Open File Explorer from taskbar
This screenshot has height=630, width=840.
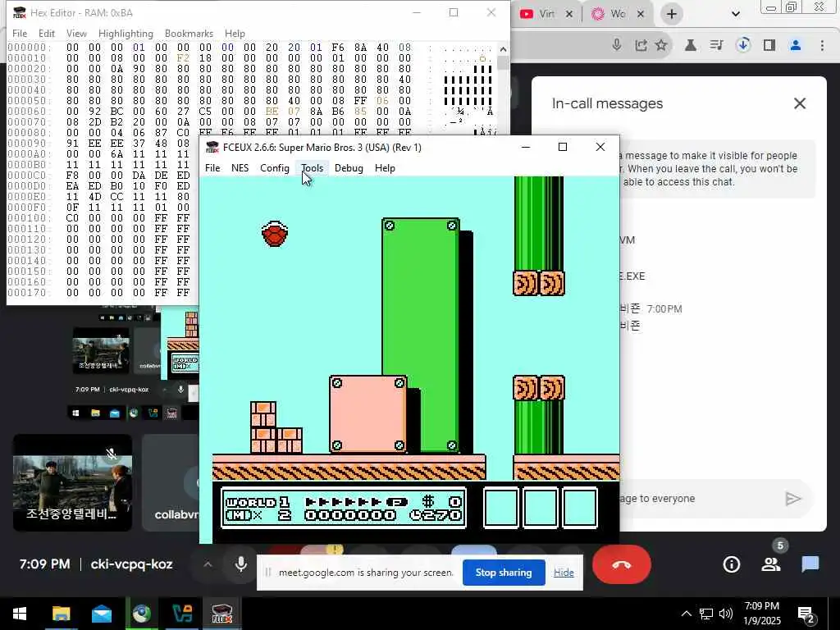pyautogui.click(x=61, y=614)
